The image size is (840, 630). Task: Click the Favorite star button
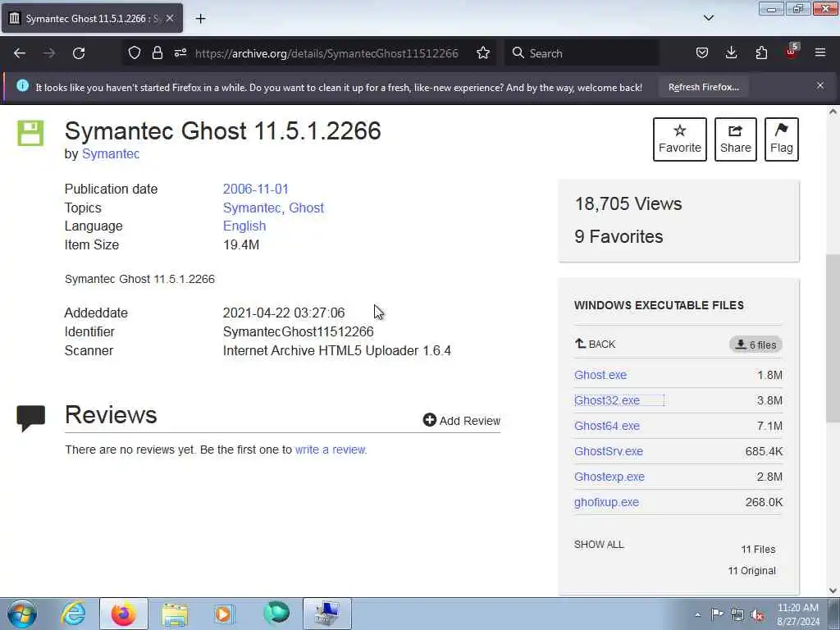(x=680, y=139)
